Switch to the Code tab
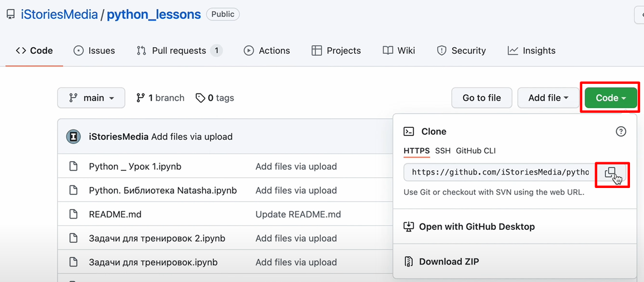The image size is (644, 282). tap(34, 50)
